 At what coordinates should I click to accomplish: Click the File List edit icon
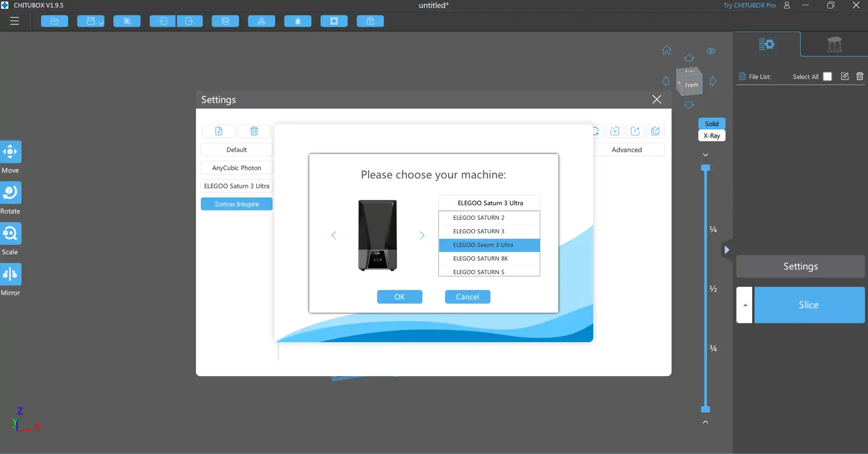(x=845, y=76)
